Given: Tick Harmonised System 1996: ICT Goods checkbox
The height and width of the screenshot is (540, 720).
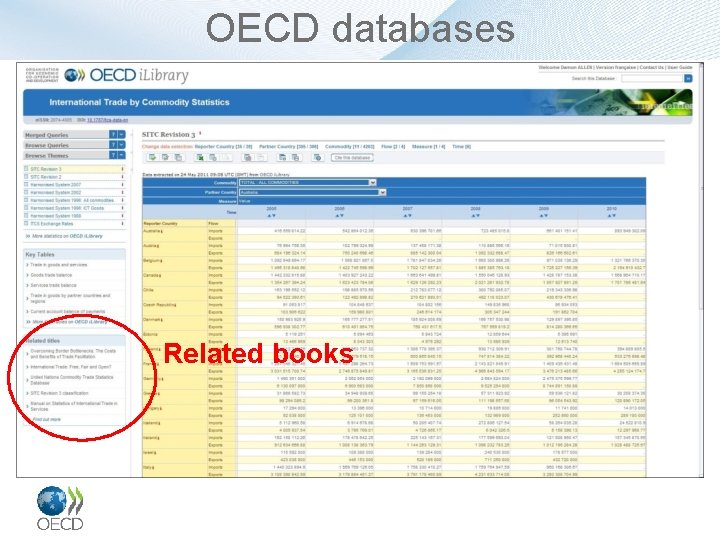Looking at the screenshot, I should pos(26,208).
